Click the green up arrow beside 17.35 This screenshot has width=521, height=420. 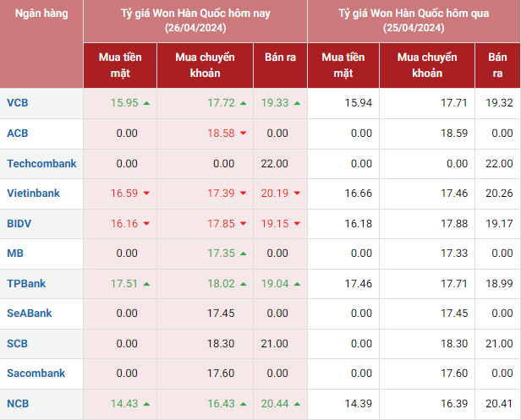click(243, 254)
